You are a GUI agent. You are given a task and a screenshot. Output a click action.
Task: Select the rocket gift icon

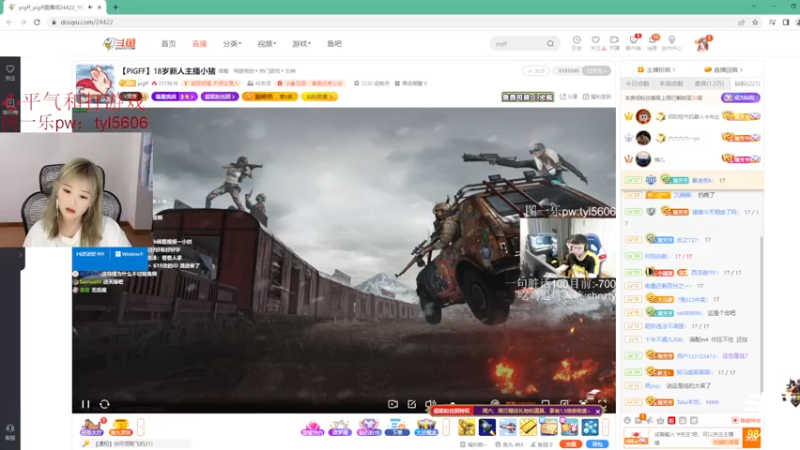point(487,427)
